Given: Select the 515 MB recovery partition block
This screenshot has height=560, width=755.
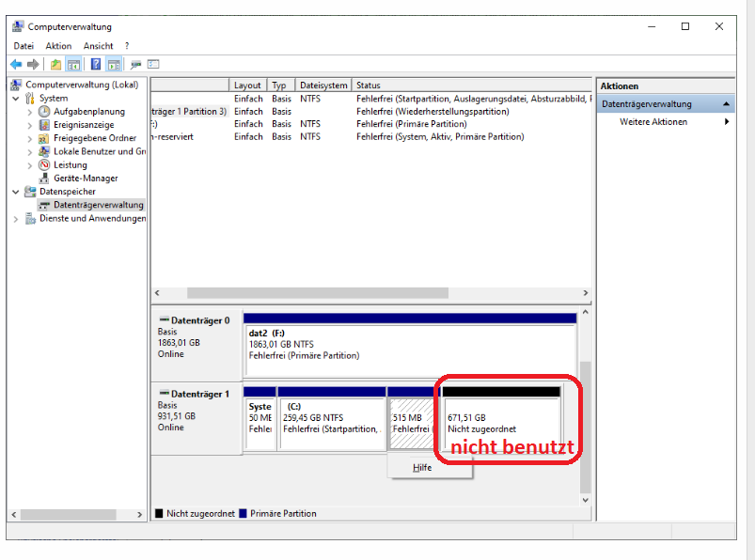Looking at the screenshot, I should coord(413,418).
